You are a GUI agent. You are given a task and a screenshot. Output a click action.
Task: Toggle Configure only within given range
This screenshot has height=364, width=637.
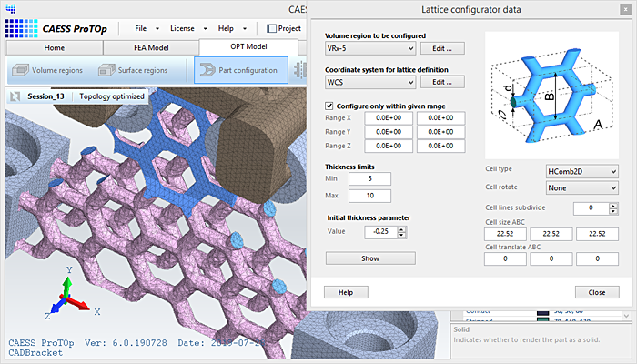click(x=329, y=106)
